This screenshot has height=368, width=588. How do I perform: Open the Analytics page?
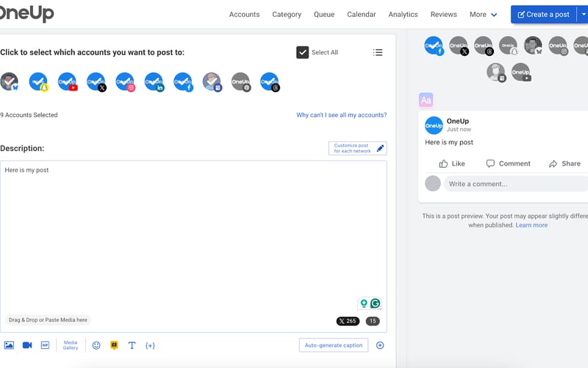(x=403, y=14)
